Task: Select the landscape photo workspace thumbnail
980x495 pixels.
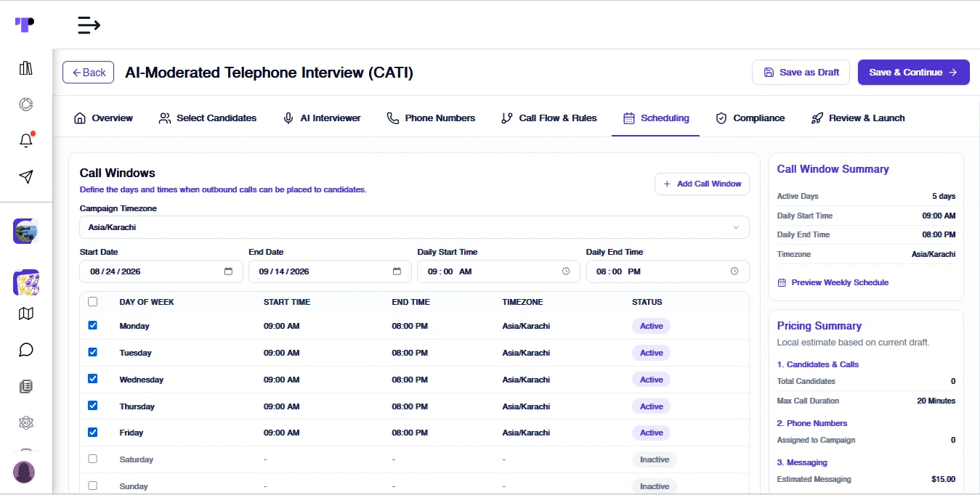Action: (x=26, y=231)
